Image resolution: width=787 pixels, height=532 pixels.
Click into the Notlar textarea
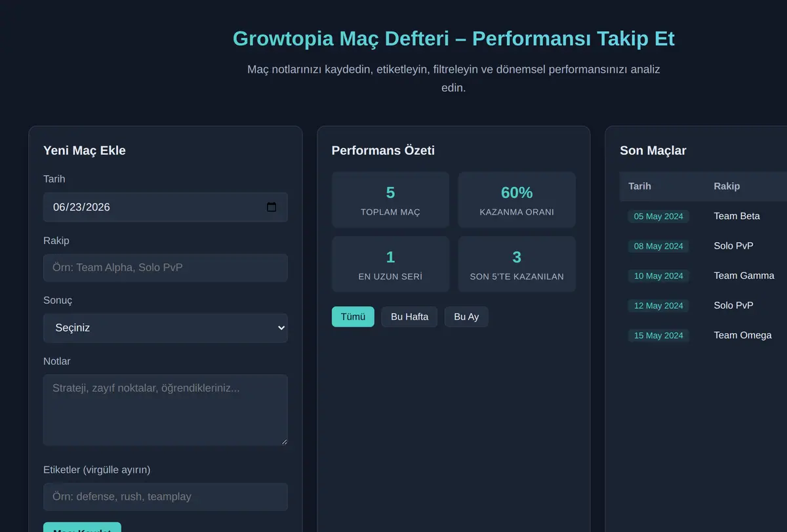pyautogui.click(x=165, y=410)
